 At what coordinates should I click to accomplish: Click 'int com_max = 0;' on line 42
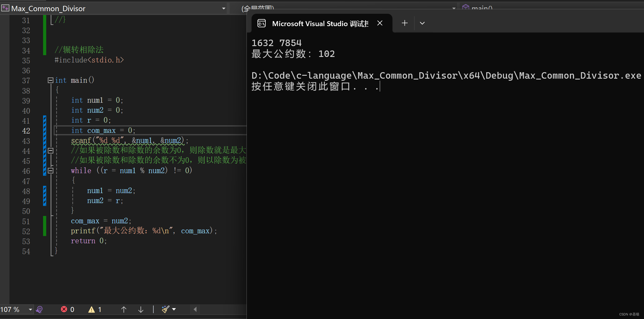103,130
